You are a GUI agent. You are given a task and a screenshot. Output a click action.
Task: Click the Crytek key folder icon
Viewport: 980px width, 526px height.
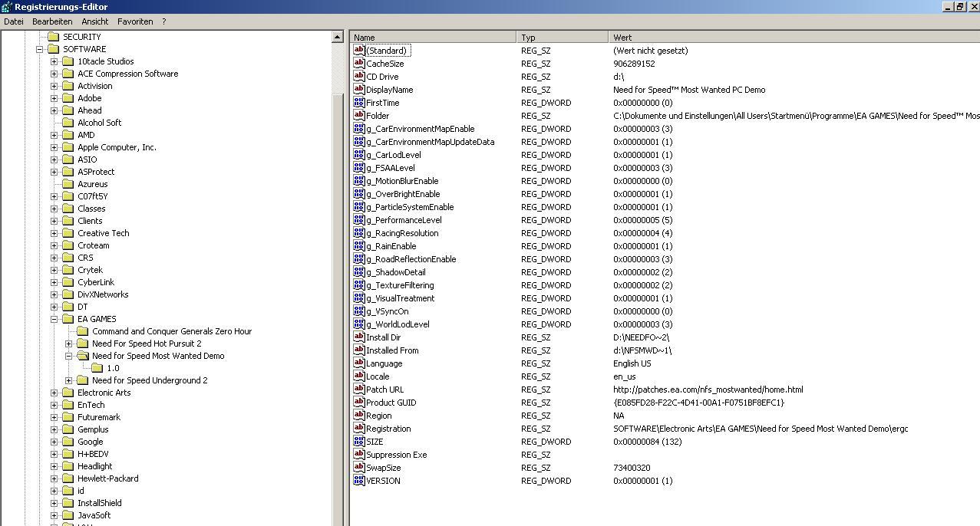tap(68, 270)
